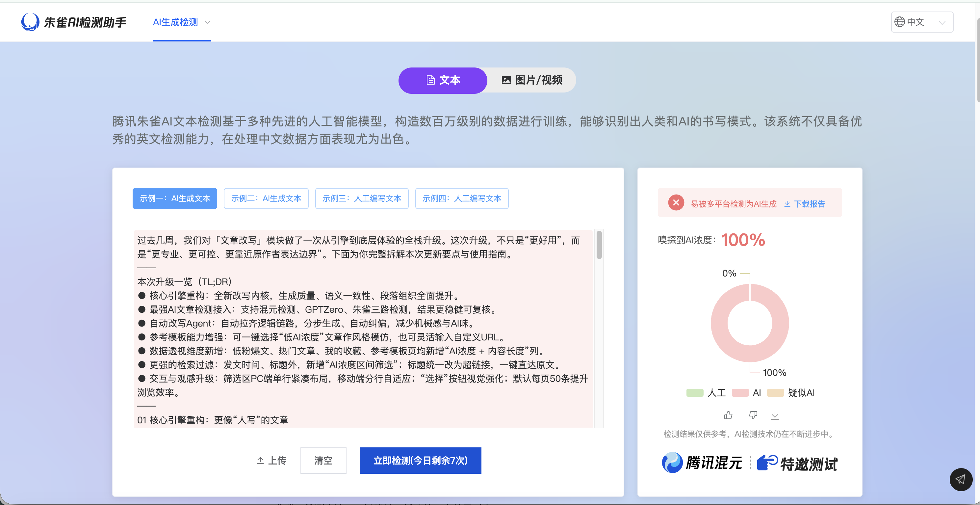
Task: Click the globe language icon
Action: click(899, 22)
